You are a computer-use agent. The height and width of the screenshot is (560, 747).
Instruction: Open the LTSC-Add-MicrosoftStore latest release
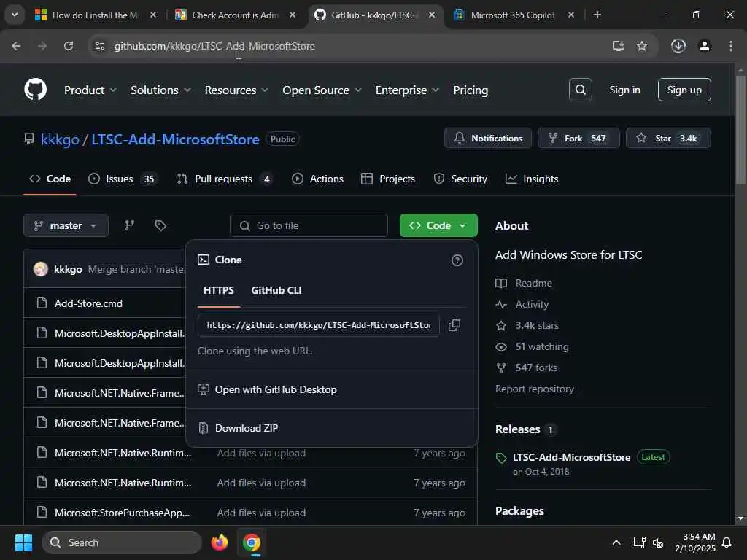(x=571, y=457)
